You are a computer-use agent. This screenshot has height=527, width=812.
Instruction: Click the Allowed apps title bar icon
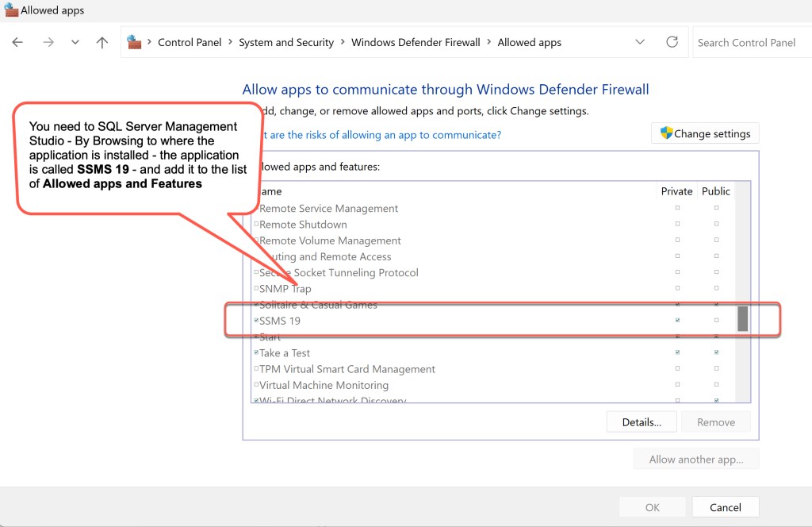[x=10, y=10]
